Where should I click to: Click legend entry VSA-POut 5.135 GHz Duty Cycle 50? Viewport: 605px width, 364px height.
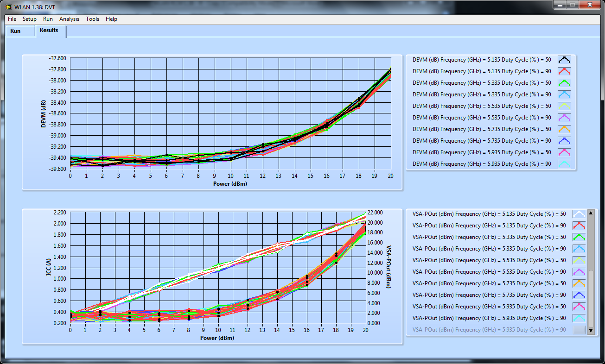pos(489,214)
